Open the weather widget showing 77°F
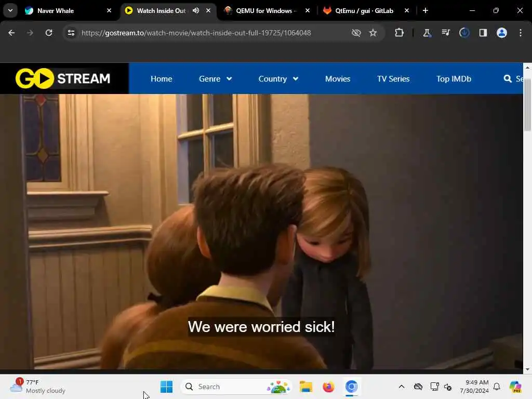The width and height of the screenshot is (532, 399). [37, 387]
